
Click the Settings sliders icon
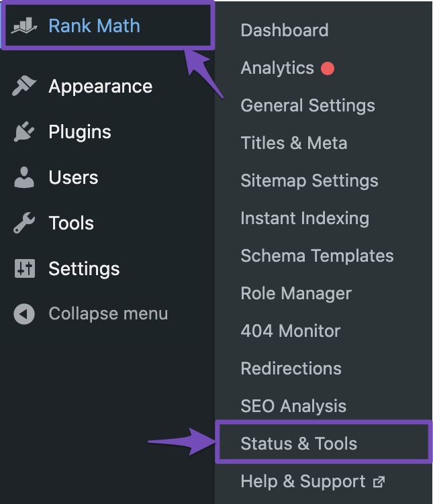point(24,269)
